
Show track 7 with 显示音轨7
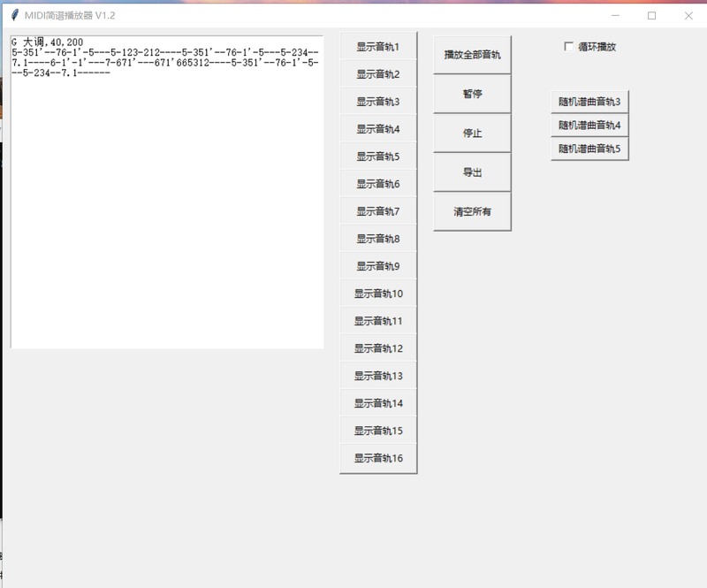click(x=378, y=211)
